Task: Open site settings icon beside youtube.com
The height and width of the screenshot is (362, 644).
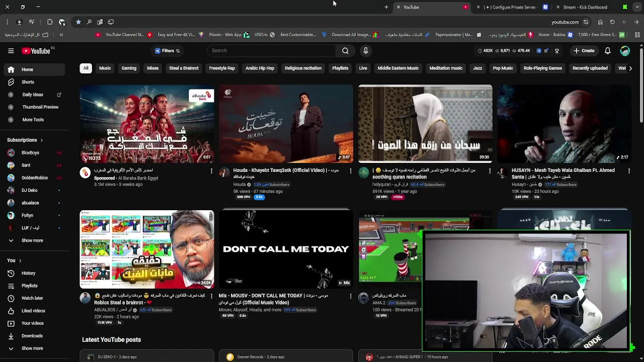Action: pyautogui.click(x=586, y=22)
